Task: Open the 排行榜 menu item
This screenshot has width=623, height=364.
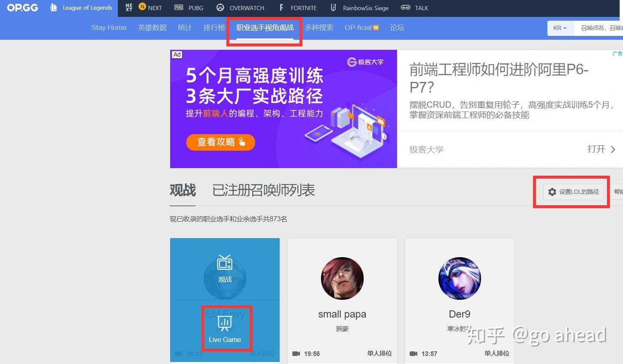Action: (x=214, y=27)
